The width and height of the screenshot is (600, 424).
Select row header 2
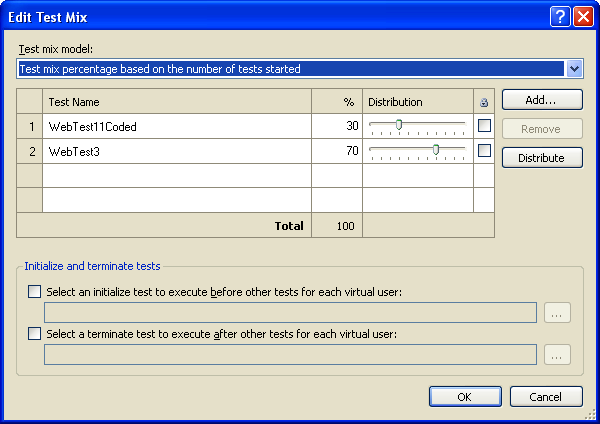(29, 152)
